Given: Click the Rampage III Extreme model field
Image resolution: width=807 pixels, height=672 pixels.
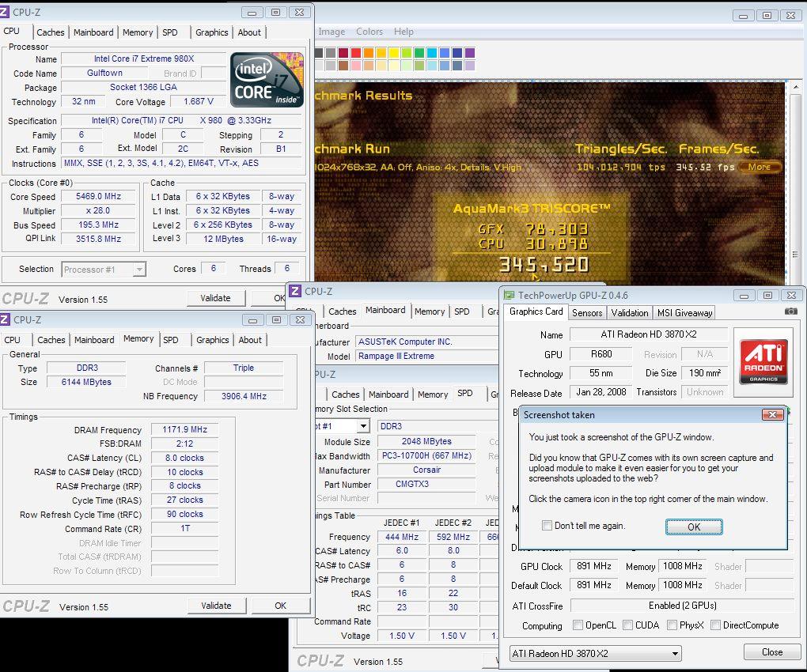Looking at the screenshot, I should coord(426,356).
